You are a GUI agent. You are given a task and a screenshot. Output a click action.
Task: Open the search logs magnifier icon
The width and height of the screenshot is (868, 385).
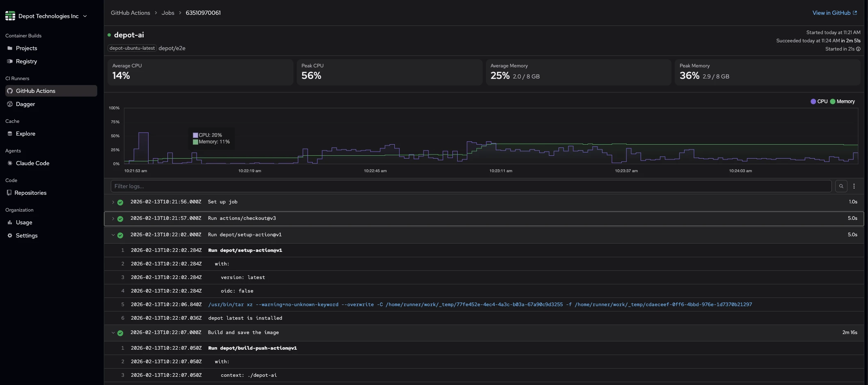(841, 186)
